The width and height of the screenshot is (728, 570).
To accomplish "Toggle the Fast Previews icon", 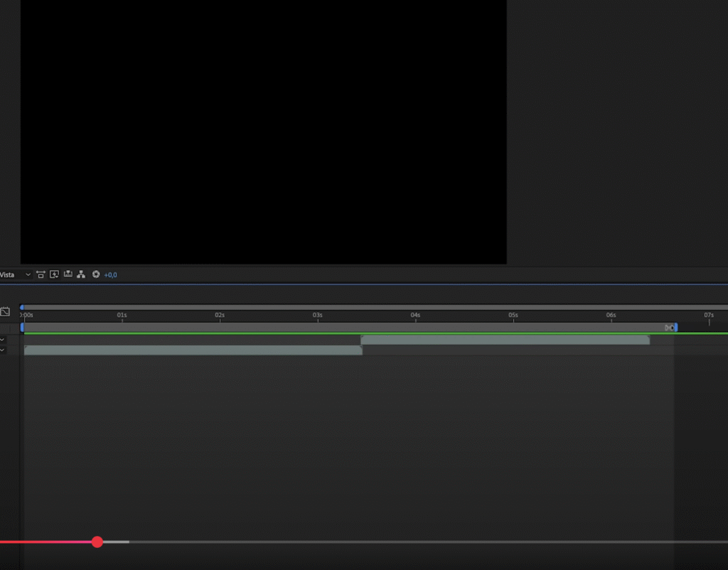I will [x=54, y=274].
